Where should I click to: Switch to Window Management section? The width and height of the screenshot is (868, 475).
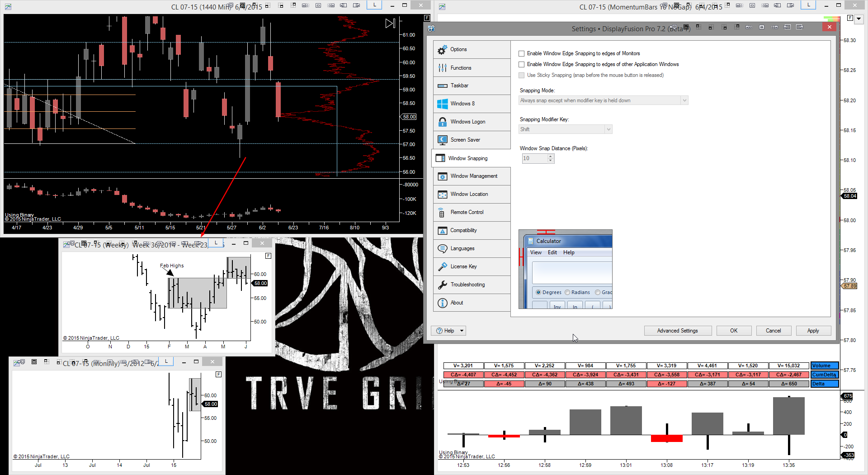pyautogui.click(x=473, y=176)
